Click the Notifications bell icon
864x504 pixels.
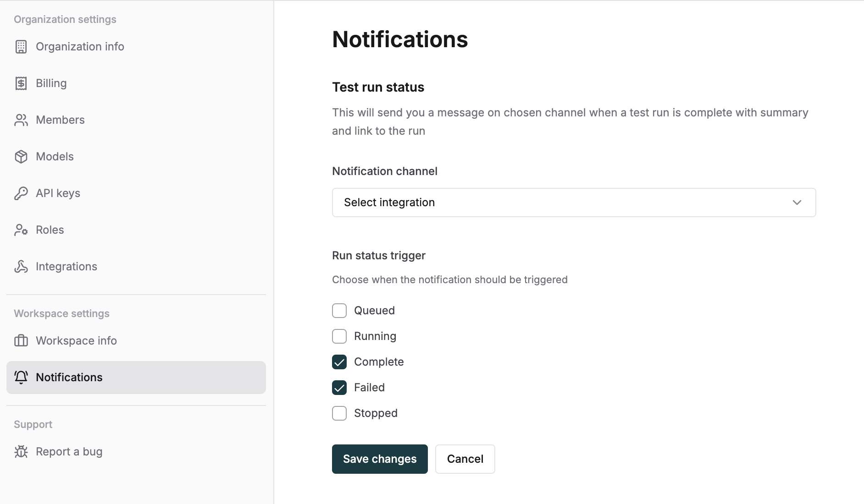point(22,377)
